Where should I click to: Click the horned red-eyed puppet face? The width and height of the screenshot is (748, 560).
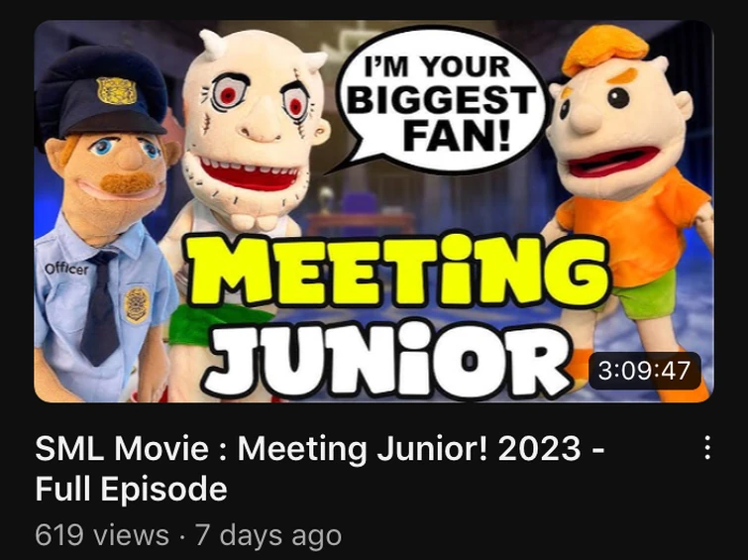click(254, 129)
